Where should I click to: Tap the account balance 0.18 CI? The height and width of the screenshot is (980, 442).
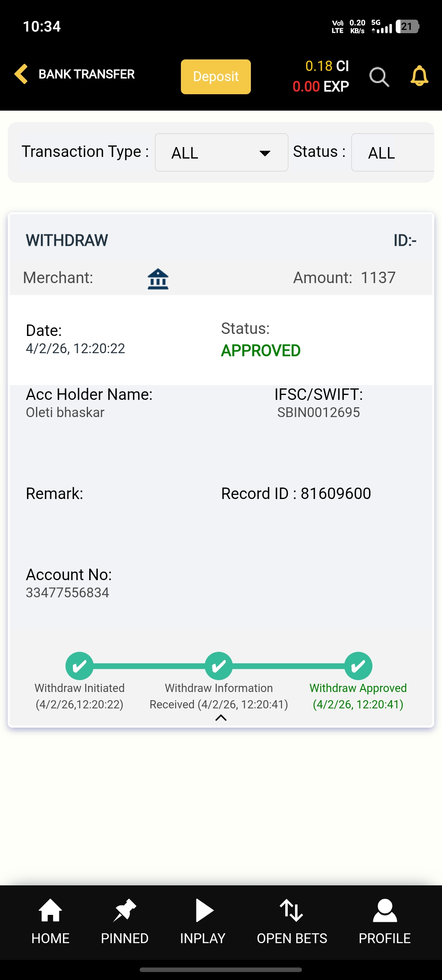327,66
